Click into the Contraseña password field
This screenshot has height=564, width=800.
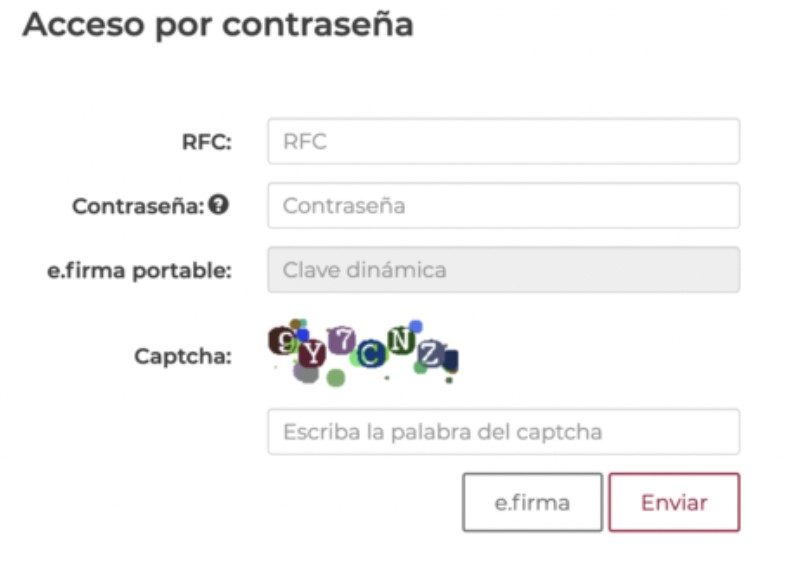click(503, 206)
